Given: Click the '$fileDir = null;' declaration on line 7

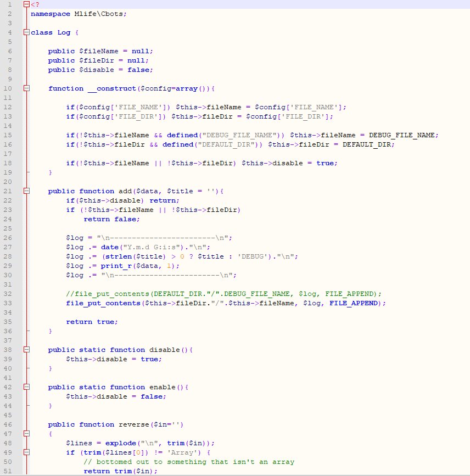Looking at the screenshot, I should pos(114,60).
